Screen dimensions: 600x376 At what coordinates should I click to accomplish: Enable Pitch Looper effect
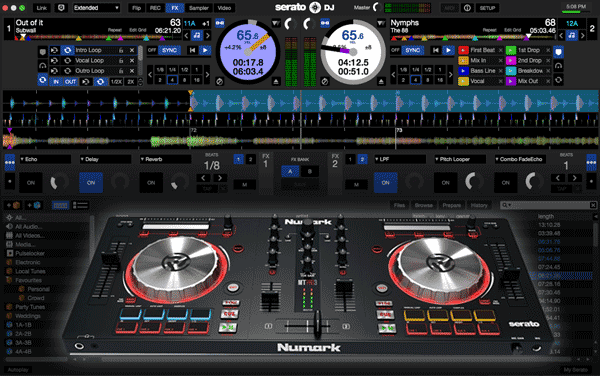[x=445, y=182]
